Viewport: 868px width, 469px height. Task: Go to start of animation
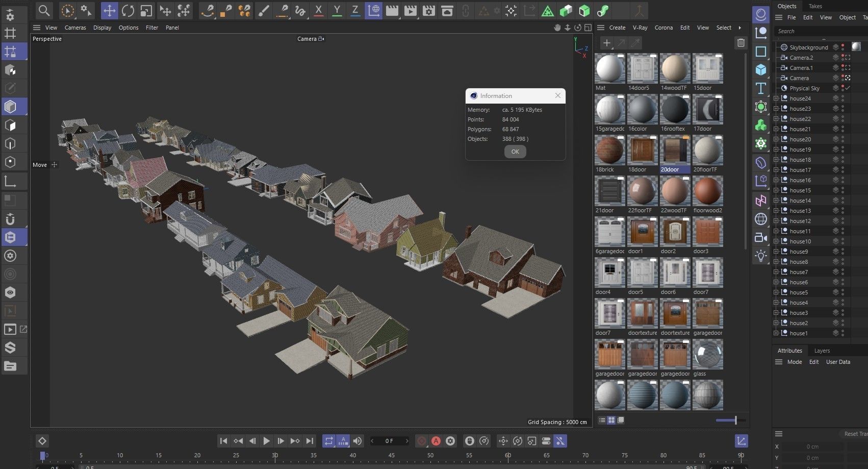[223, 441]
